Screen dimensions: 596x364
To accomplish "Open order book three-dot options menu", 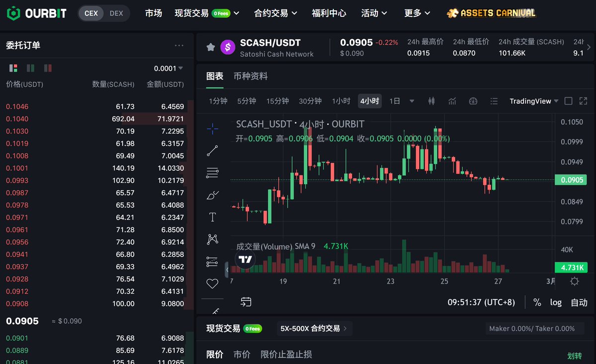I will pyautogui.click(x=179, y=45).
